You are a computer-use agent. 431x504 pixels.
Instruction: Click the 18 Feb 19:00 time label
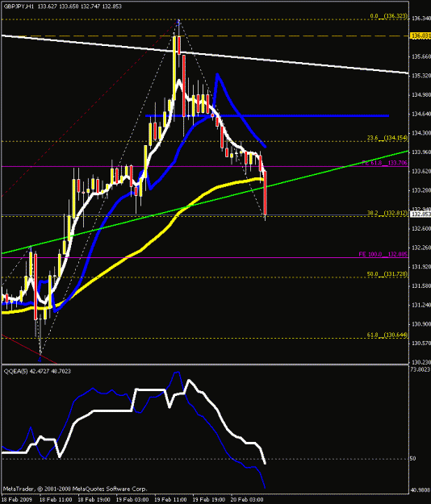pyautogui.click(x=94, y=499)
